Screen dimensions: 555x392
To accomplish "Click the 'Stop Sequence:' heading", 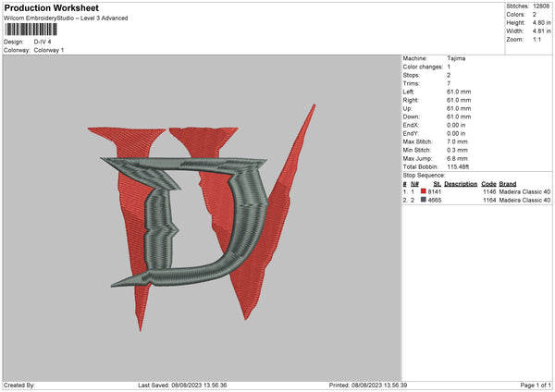I will tap(424, 176).
